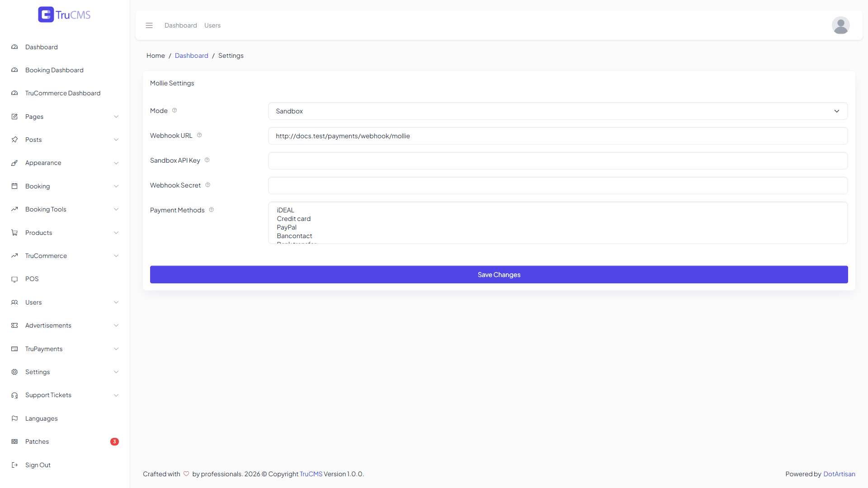Focus the Sandbox API Key field
Screen dimensions: 868x488
tap(558, 161)
